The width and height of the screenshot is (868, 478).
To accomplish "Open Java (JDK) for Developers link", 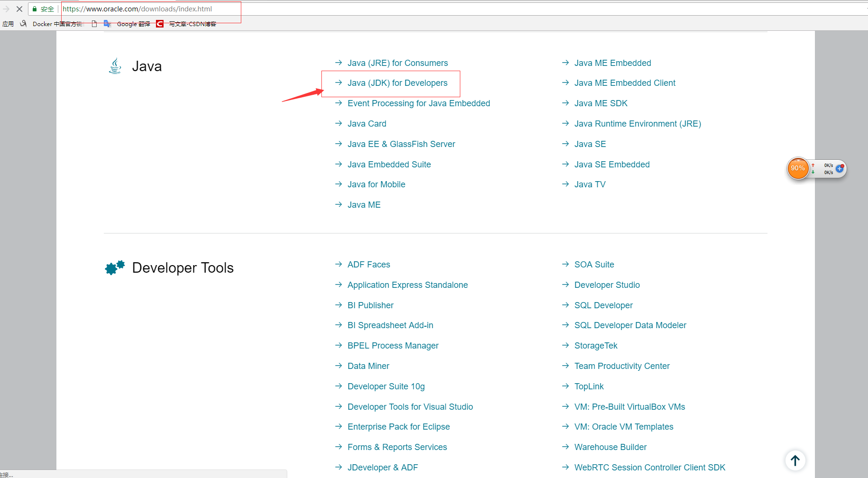I will pyautogui.click(x=397, y=83).
